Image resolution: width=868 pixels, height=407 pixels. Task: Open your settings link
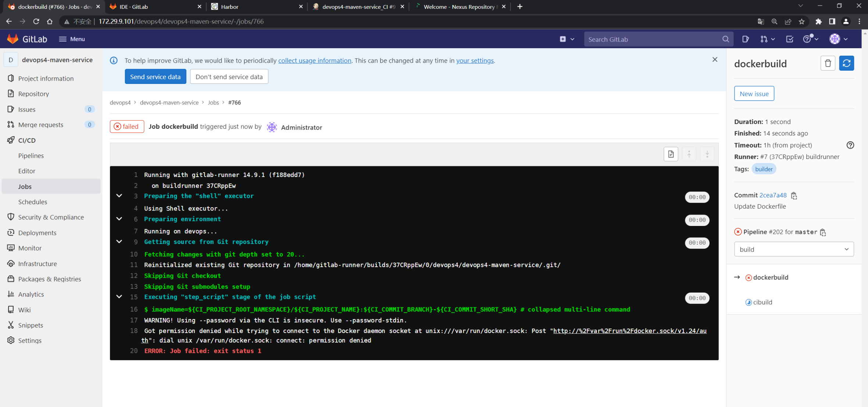[x=475, y=60]
